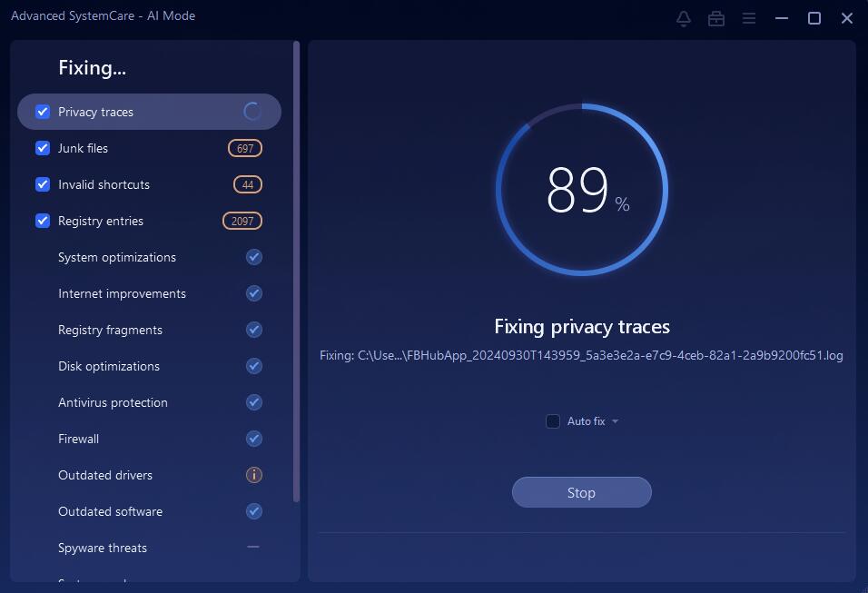
Task: Click the scan list vertical scrollbar
Action: (x=296, y=272)
